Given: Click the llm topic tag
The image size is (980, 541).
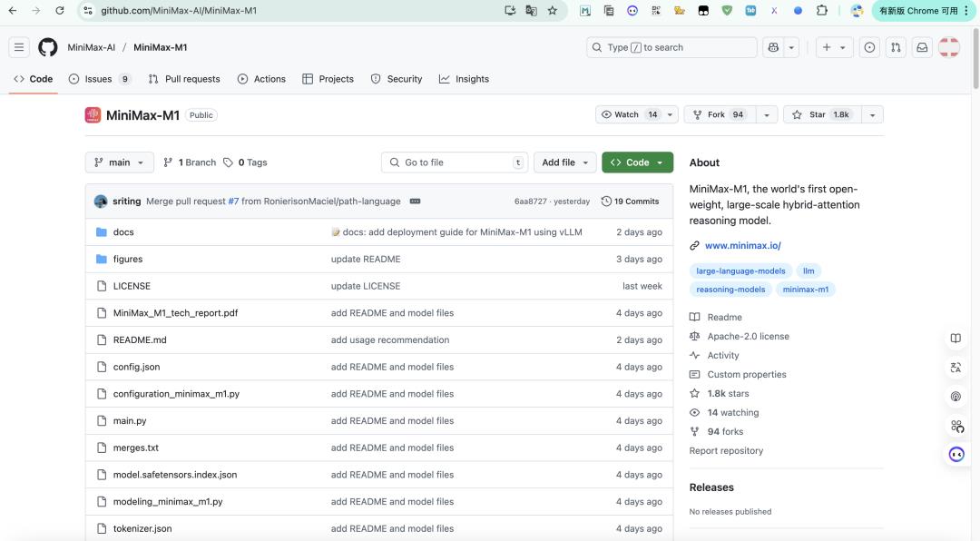Looking at the screenshot, I should pyautogui.click(x=808, y=270).
